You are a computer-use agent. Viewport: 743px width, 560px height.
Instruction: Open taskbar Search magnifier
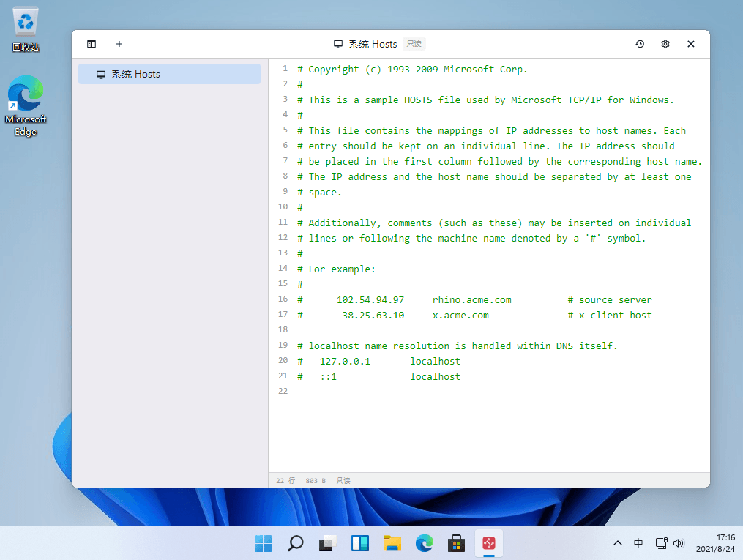point(295,543)
